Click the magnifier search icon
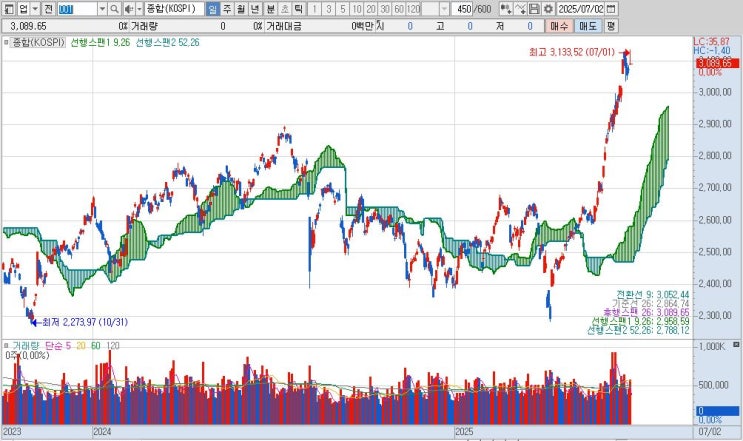Screen dimensions: 743x441 pyautogui.click(x=114, y=9)
